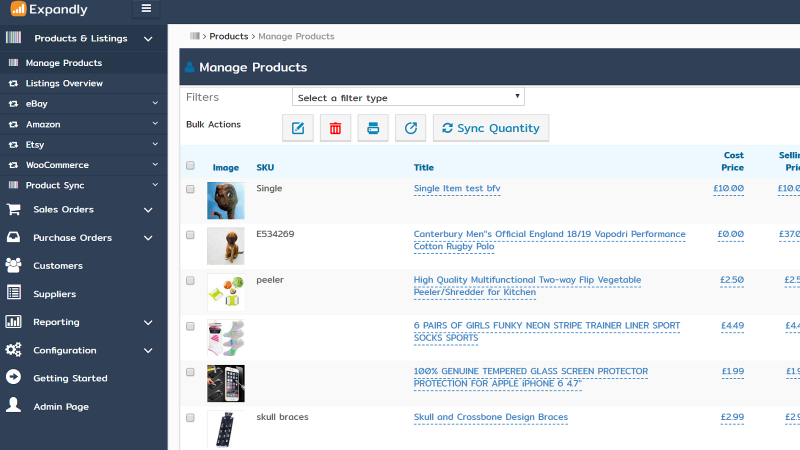This screenshot has width=800, height=450.
Task: Expand the Amazon submenu chevron
Action: click(155, 123)
